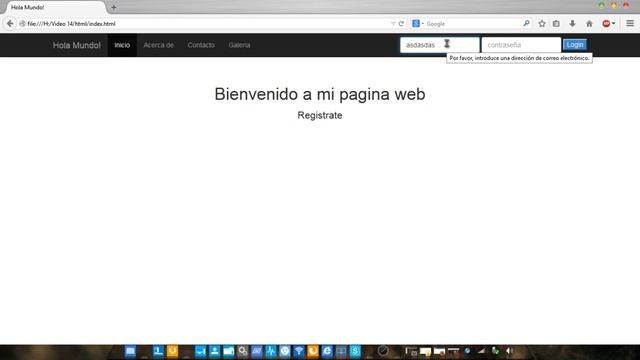Bookmark this page with the star icon
The height and width of the screenshot is (360, 640).
pos(542,24)
